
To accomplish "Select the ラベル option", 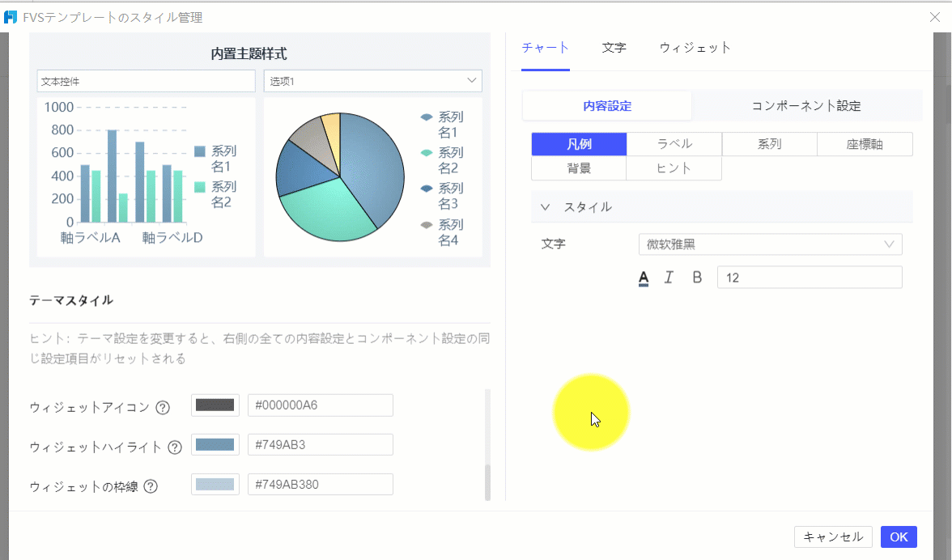I will click(674, 144).
